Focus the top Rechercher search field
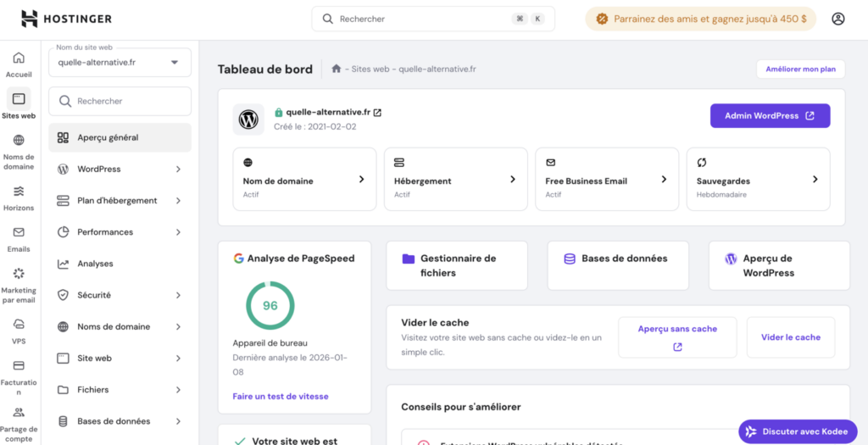The image size is (868, 445). coord(433,19)
